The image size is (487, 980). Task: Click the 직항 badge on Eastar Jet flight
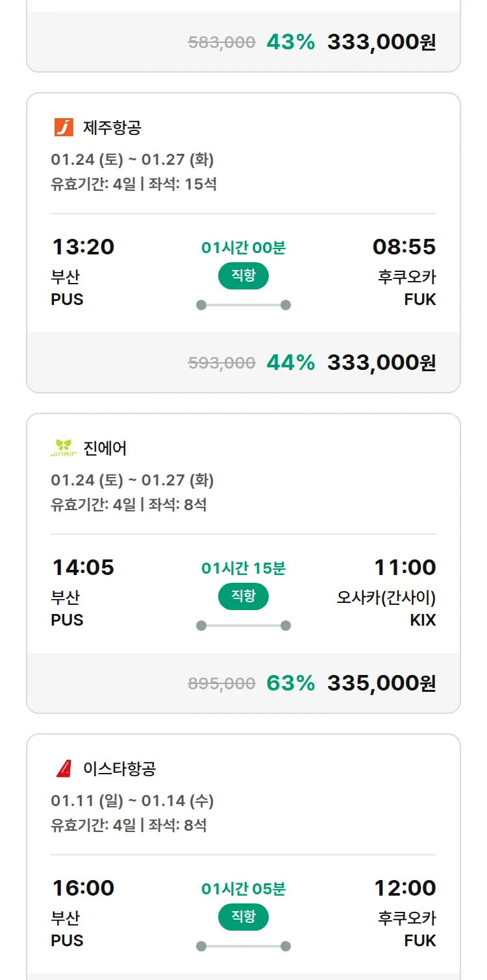(x=243, y=917)
